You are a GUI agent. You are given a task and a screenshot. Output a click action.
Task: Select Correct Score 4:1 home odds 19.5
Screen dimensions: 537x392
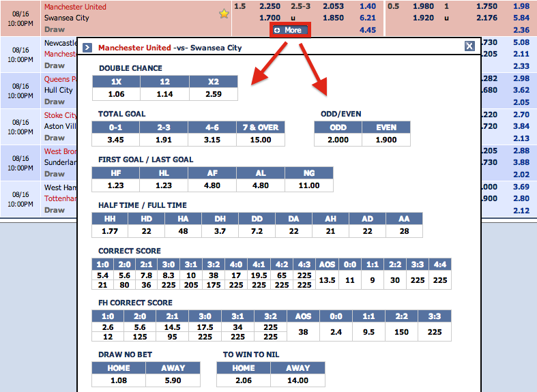point(259,275)
